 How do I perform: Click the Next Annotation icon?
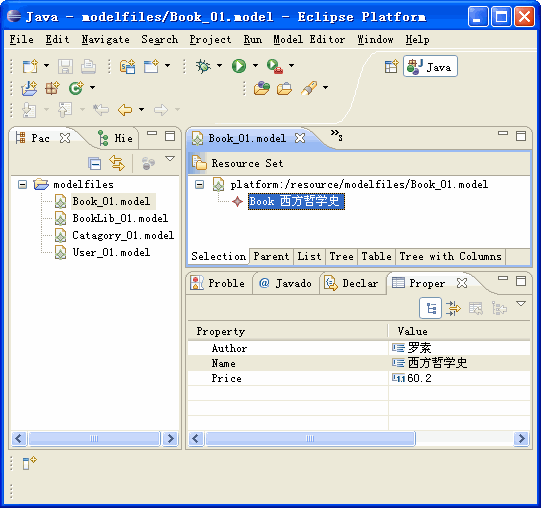[29, 110]
